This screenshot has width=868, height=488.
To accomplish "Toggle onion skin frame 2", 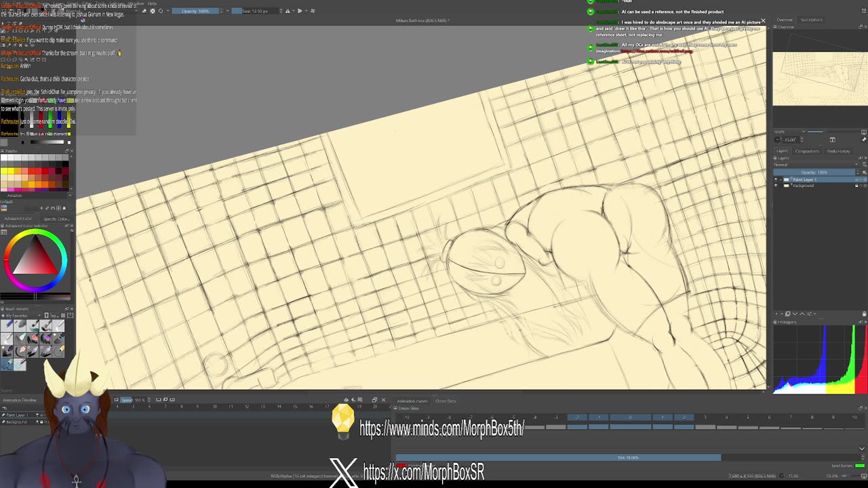I will pos(684,418).
